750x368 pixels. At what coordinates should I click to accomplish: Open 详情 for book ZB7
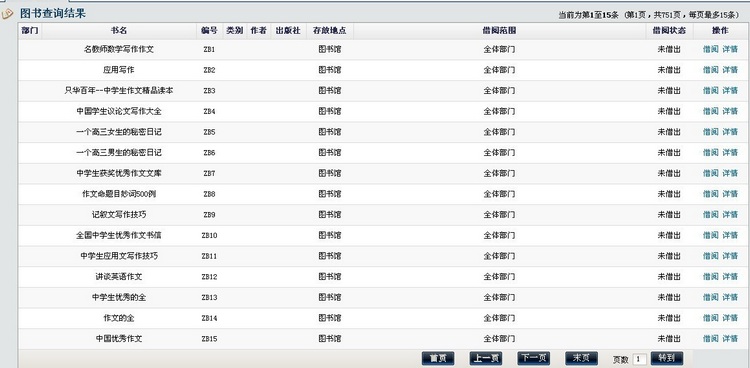(730, 173)
